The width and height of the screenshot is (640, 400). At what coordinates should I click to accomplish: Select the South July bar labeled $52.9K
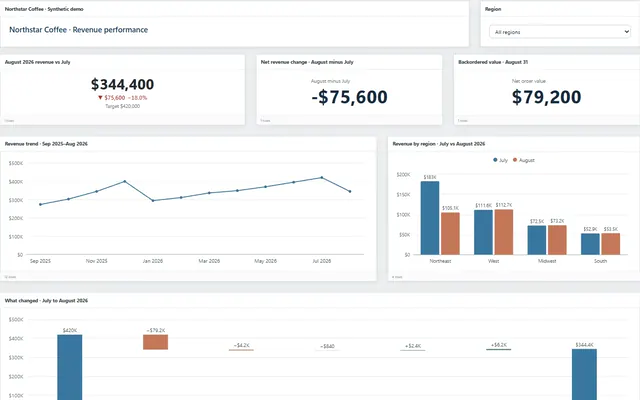pyautogui.click(x=590, y=244)
